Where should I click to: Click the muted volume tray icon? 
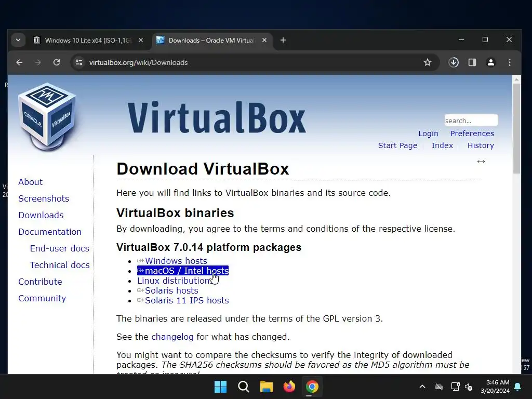[469, 387]
